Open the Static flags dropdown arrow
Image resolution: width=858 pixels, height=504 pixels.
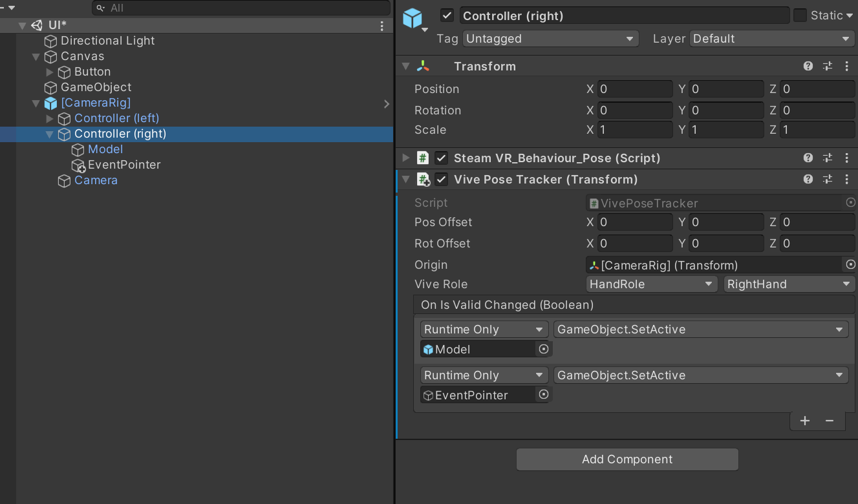[850, 16]
